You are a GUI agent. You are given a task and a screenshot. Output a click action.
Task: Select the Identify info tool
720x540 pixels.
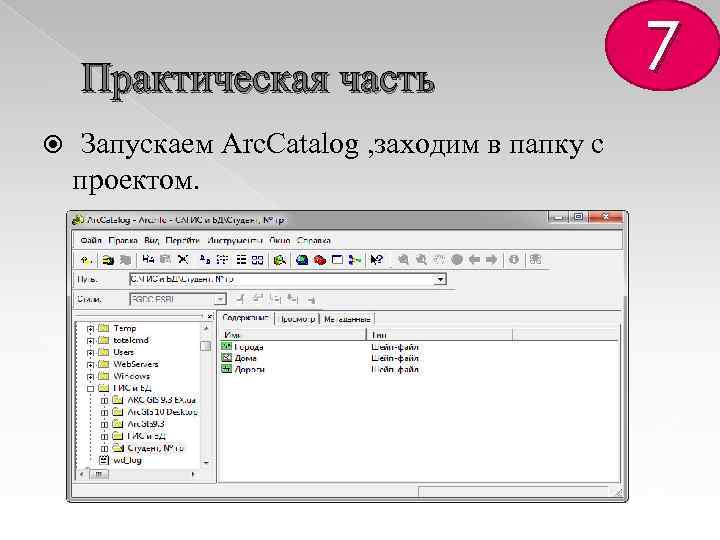coord(514,260)
